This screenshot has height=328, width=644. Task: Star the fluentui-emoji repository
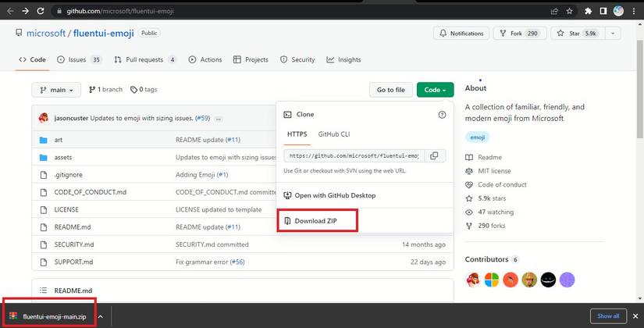click(579, 34)
